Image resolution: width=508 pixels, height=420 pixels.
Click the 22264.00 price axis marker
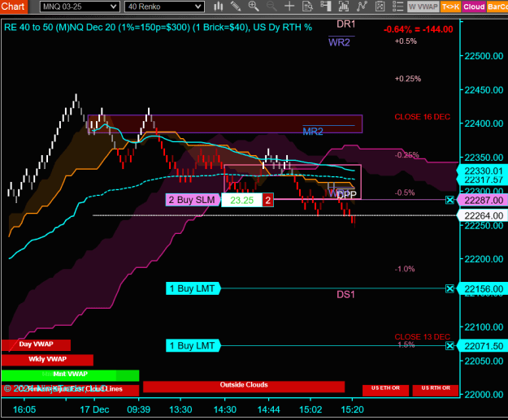482,215
